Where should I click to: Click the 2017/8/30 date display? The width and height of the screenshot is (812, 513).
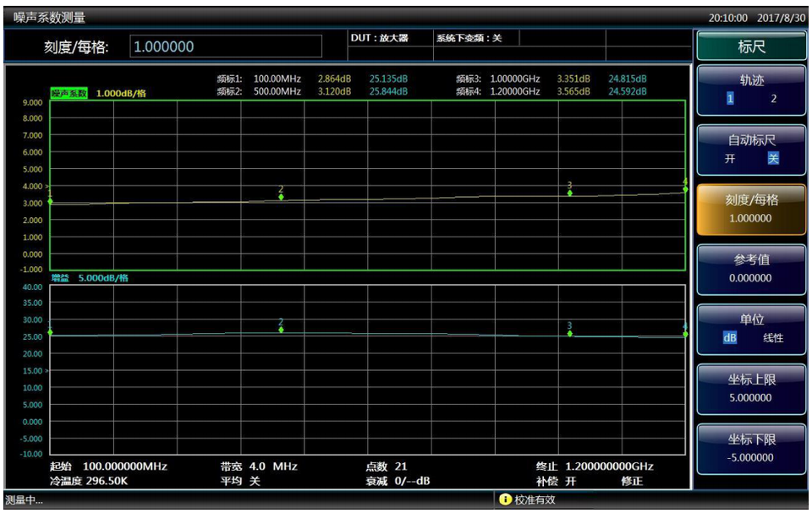(781, 18)
